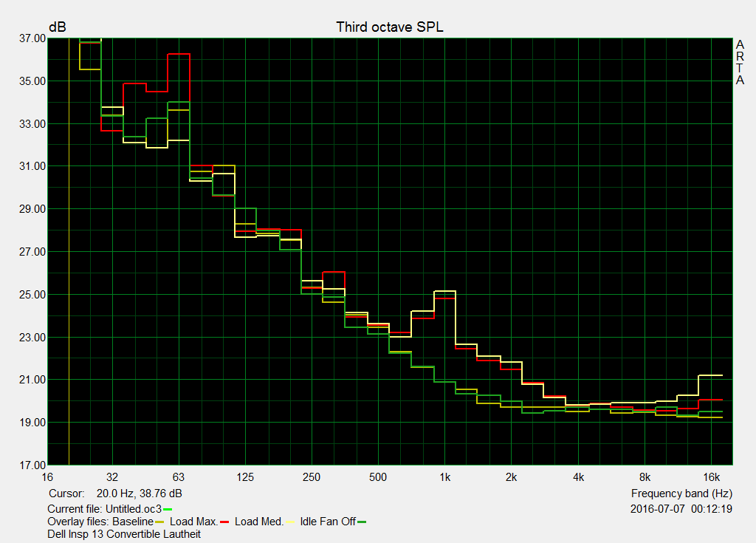Viewport: 756px width, 543px height.
Task: Click the "27.00" y-axis label
Action: point(32,252)
